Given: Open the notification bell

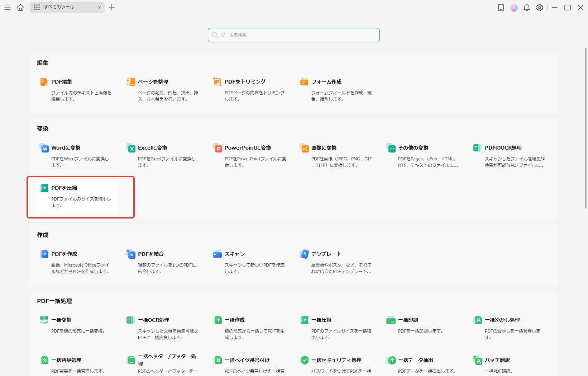Looking at the screenshot, I should coord(527,7).
